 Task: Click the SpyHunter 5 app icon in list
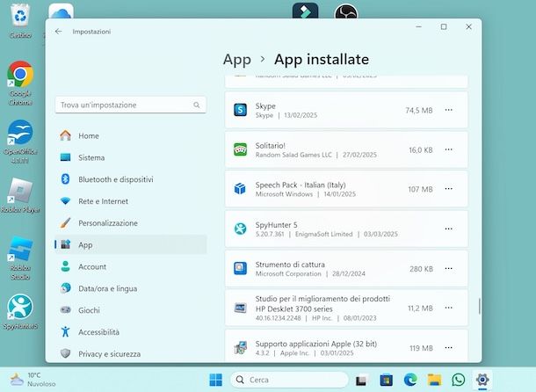click(240, 229)
